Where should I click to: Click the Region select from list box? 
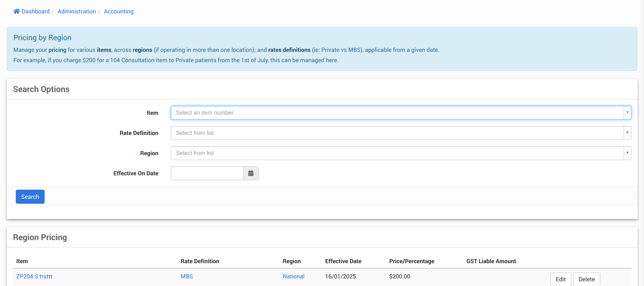pos(397,153)
